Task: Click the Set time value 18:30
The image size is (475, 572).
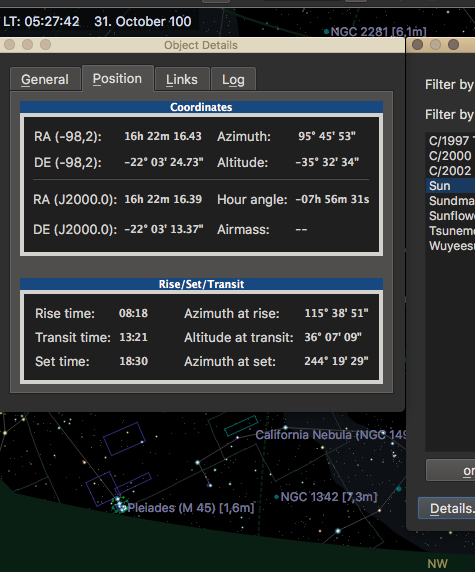Action: [x=134, y=361]
